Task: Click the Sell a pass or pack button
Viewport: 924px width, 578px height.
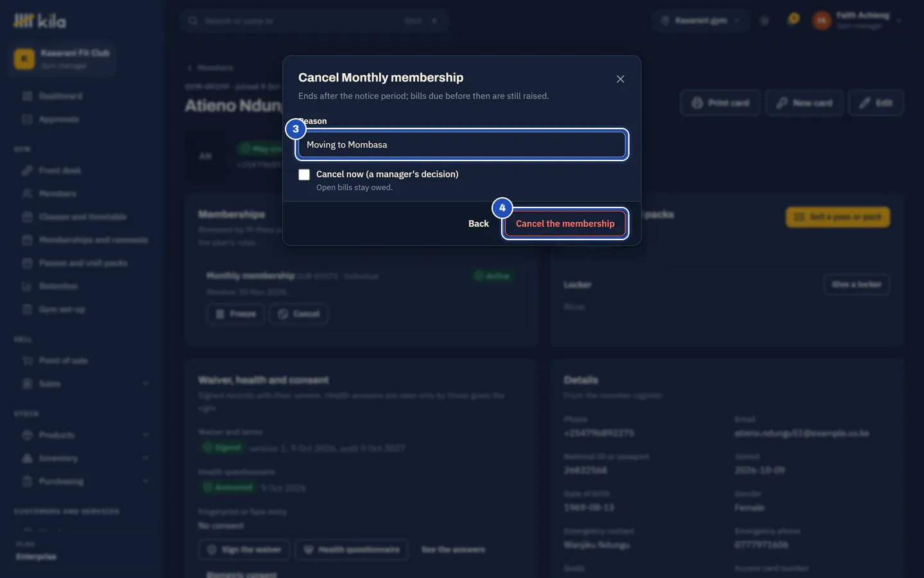Action: [x=837, y=217]
